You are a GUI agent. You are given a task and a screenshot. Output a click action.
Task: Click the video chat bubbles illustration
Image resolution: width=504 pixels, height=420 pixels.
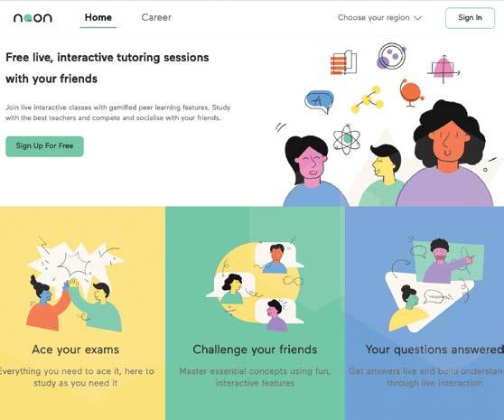(255, 285)
